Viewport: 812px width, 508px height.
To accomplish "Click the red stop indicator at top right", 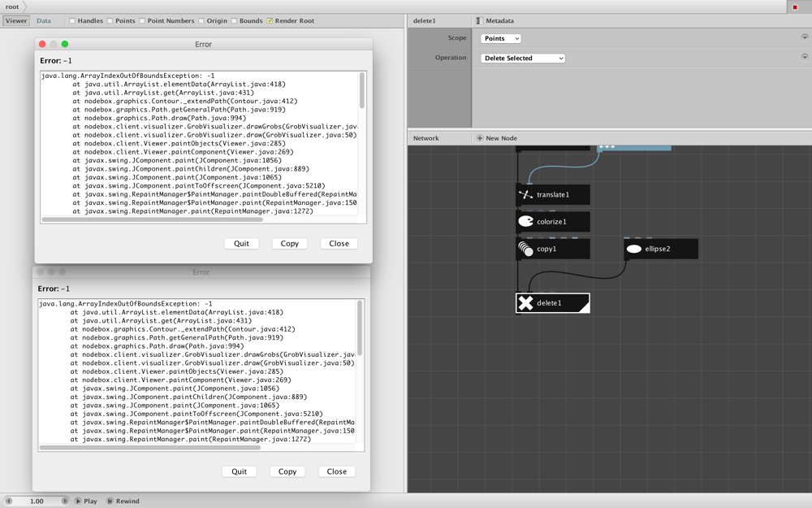I will pos(795,7).
